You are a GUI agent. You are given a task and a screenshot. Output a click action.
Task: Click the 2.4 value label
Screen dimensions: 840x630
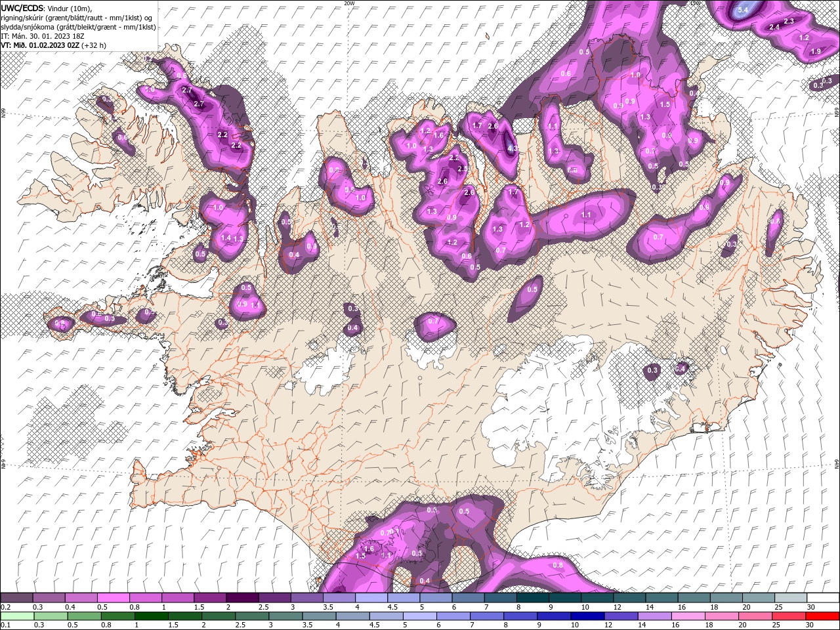click(774, 27)
